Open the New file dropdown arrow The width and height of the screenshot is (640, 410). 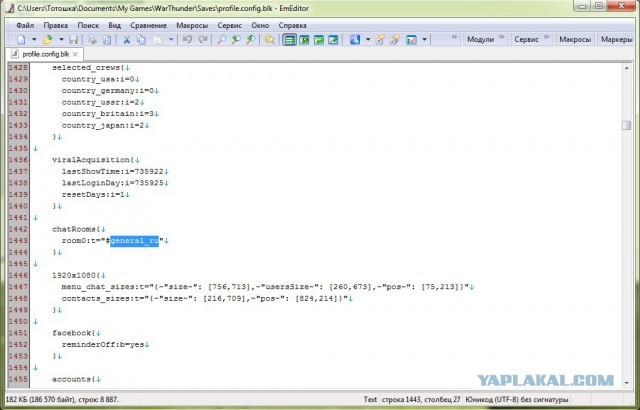pyautogui.click(x=34, y=40)
